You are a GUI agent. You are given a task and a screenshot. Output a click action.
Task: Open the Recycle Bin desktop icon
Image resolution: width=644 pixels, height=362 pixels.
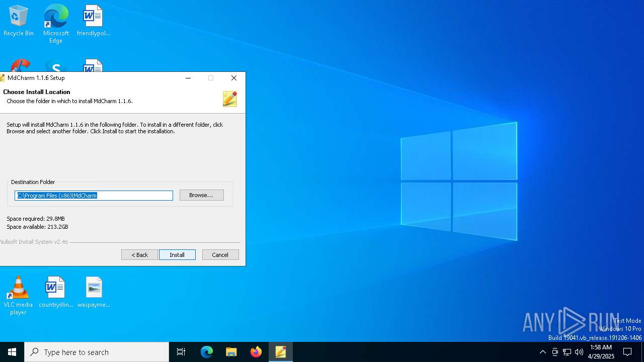coord(19,21)
